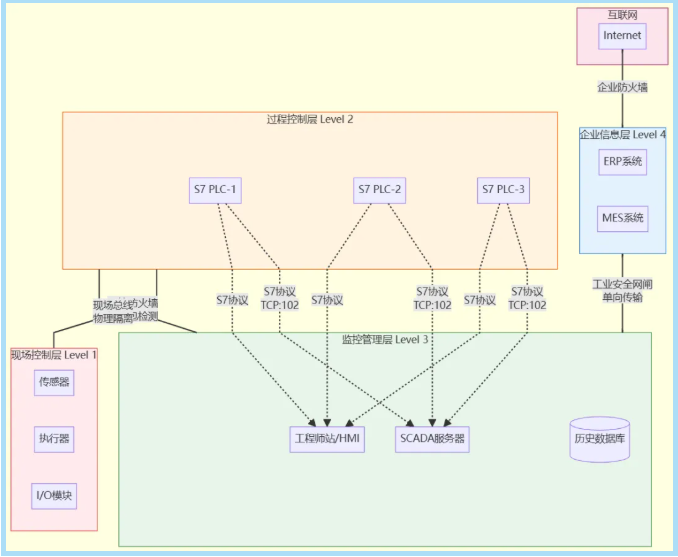This screenshot has height=557, width=678.
Task: Click the 执行器 node
Action: tap(54, 438)
